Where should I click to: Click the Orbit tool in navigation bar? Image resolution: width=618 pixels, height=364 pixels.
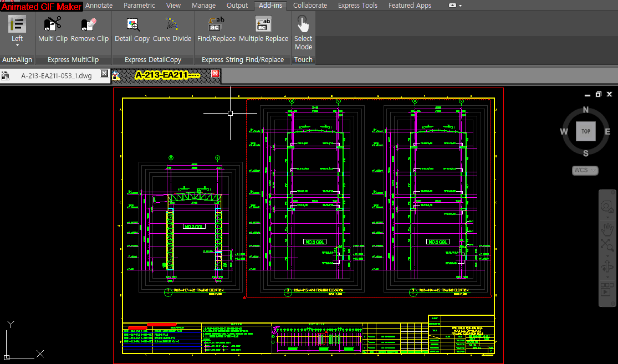coord(607,267)
